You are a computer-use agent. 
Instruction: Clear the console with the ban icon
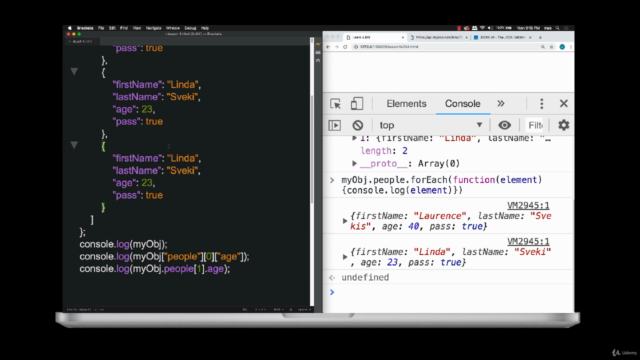coord(358,125)
